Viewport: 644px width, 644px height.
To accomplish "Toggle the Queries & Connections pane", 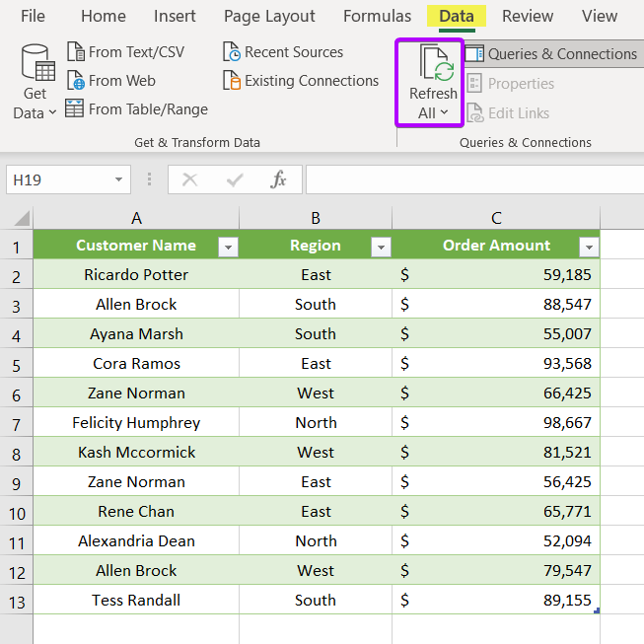I will [552, 54].
